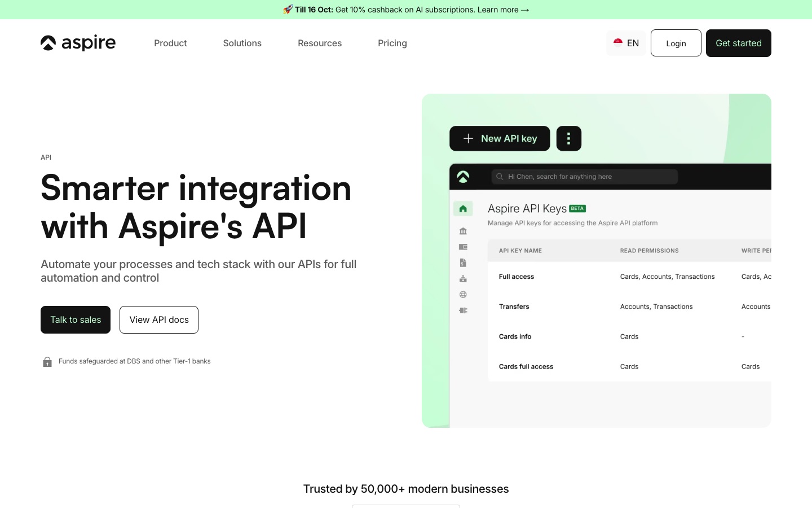Image resolution: width=812 pixels, height=508 pixels.
Task: Click the 'Cards info' API key name
Action: point(515,336)
